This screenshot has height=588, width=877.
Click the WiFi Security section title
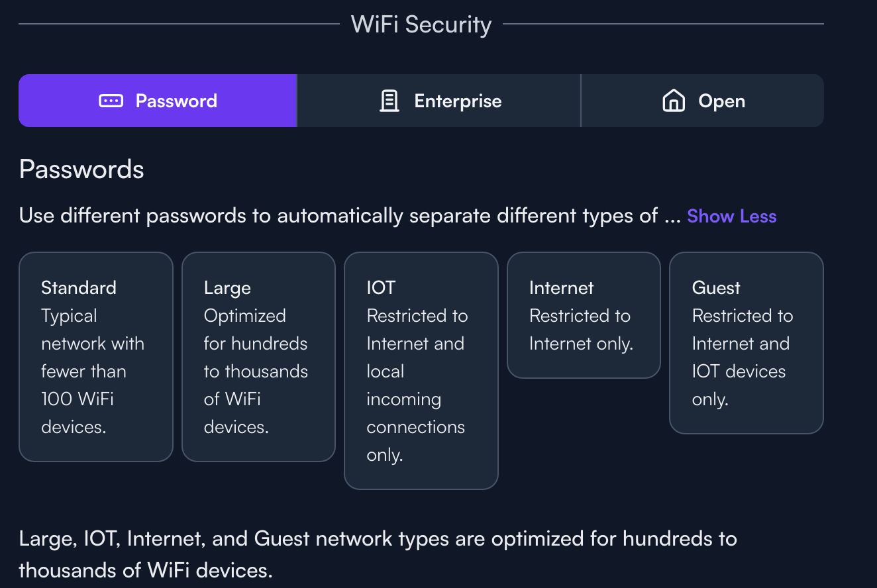tap(421, 24)
